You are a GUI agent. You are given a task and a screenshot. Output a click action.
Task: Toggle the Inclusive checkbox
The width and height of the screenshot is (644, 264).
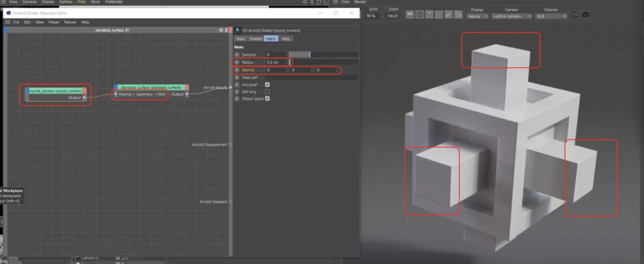[268, 85]
